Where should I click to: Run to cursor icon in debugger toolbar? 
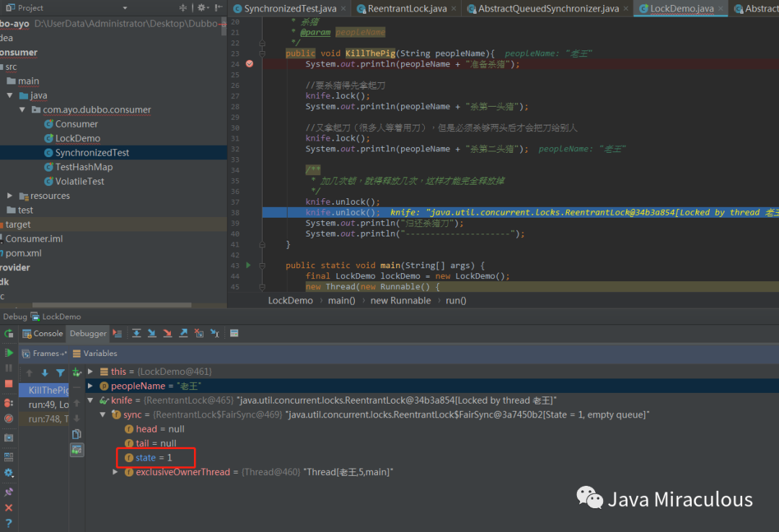215,333
